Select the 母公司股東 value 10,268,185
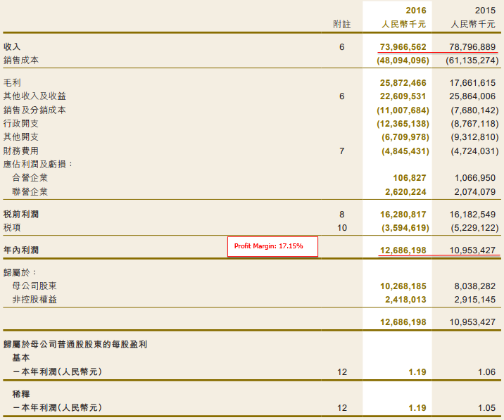504x420 pixels. tap(403, 286)
